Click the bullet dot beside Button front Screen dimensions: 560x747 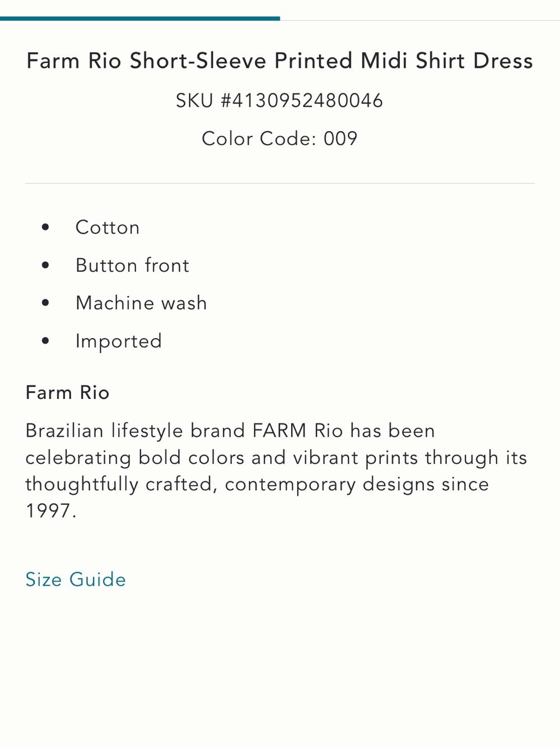(45, 265)
